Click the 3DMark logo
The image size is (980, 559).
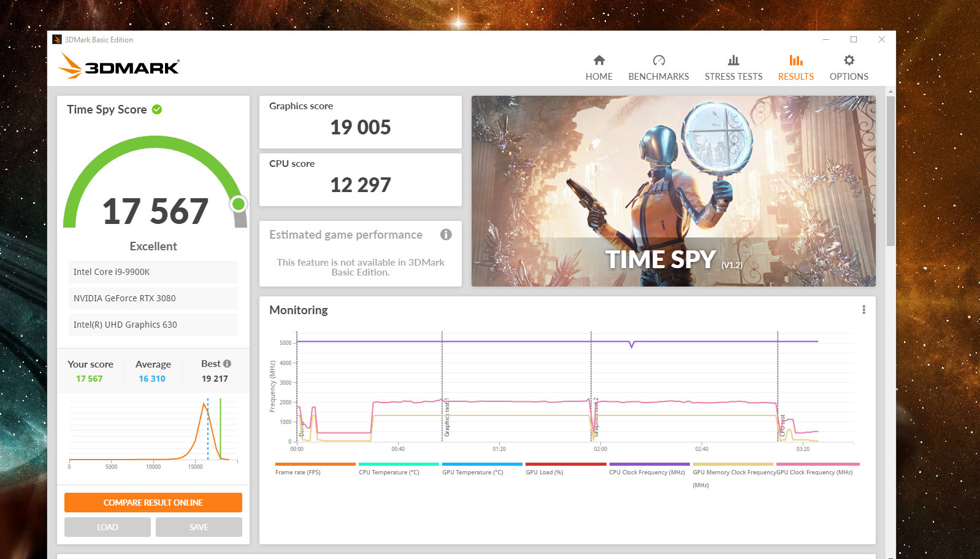119,66
